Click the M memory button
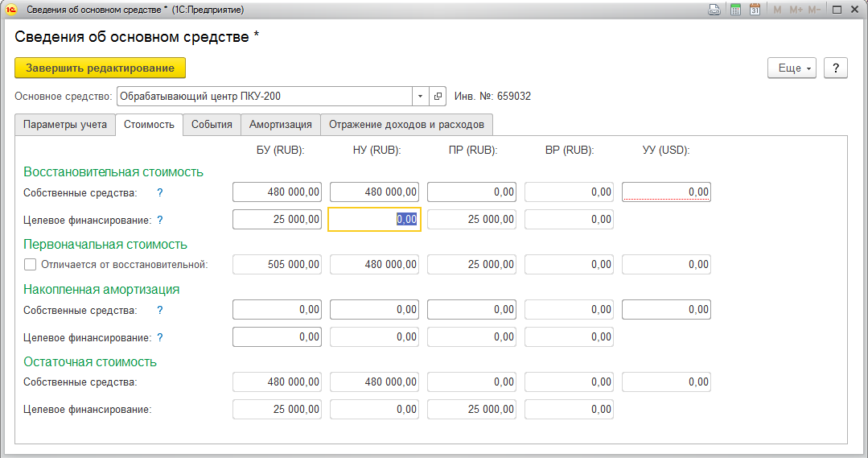868x458 pixels. 777,10
